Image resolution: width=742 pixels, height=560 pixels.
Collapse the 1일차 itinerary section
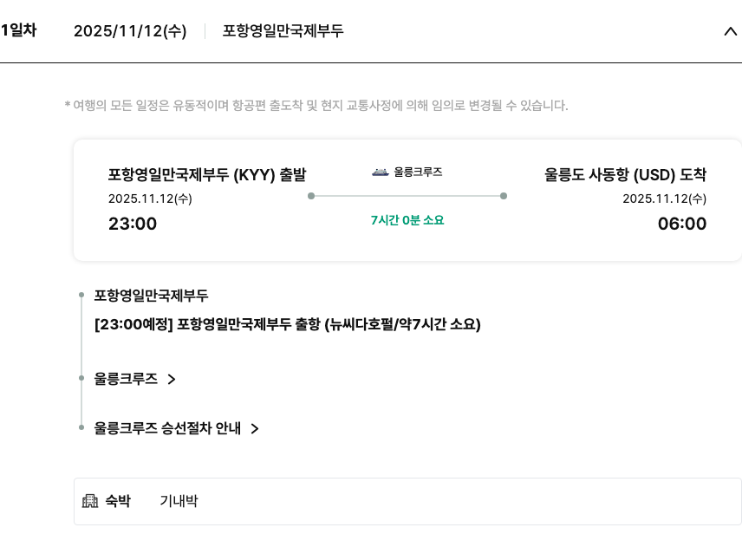coord(729,31)
